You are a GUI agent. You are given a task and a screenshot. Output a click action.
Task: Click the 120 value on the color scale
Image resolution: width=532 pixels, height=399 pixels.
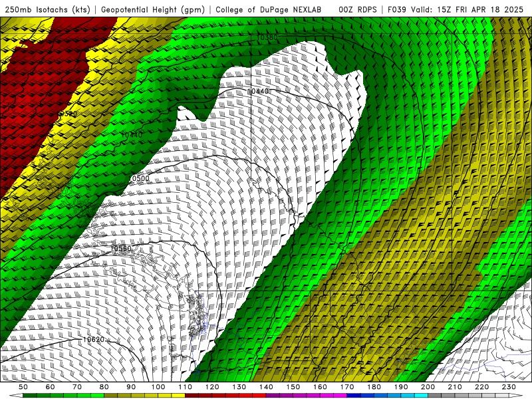[212, 387]
